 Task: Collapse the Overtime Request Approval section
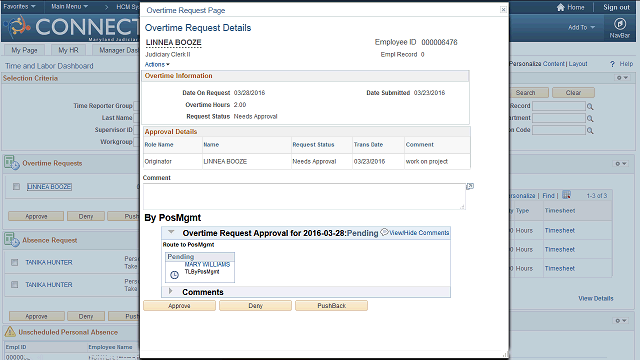pos(171,232)
